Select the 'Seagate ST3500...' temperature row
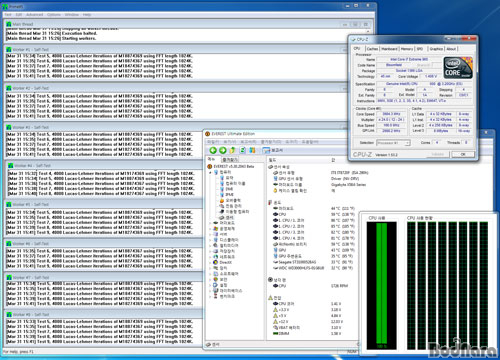 click(314, 262)
